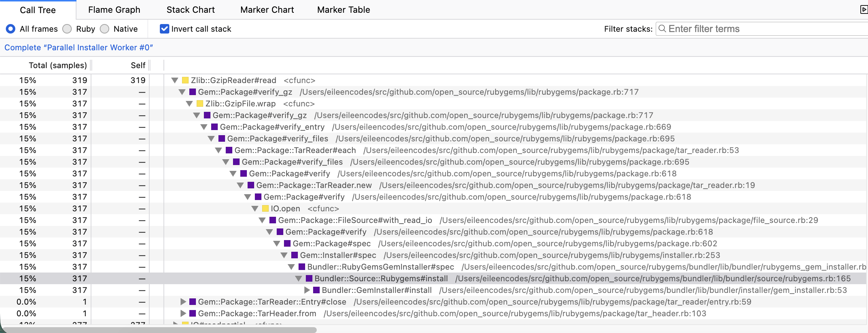Click the purple icon next to Bundler::GemInstaller#install
Viewport: 868px width, 333px height.
pos(316,290)
